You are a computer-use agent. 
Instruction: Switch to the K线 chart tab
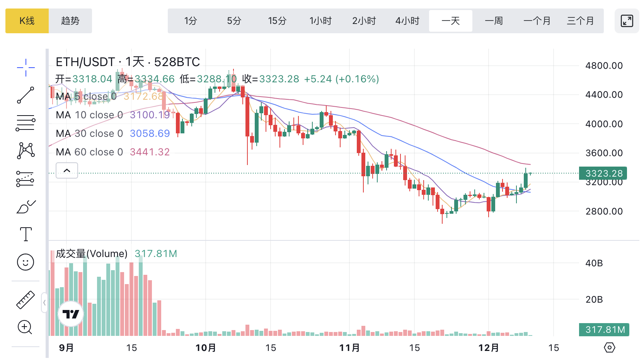pos(27,21)
